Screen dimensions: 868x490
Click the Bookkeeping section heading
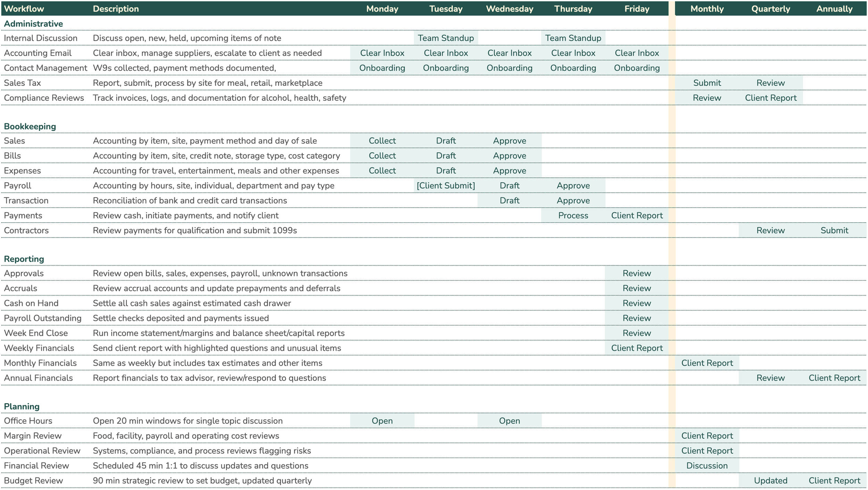tap(30, 126)
